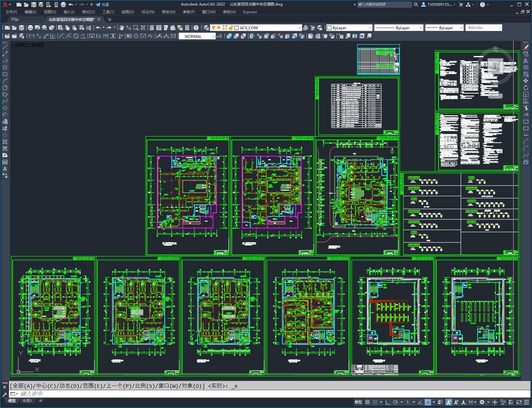
Task: Select the Circle draw tool
Action: coord(5,88)
